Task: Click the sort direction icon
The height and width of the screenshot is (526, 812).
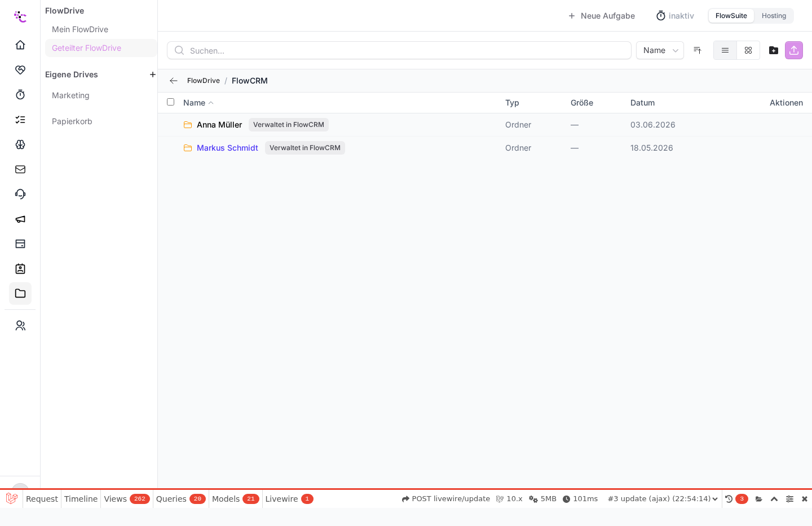Action: point(698,50)
